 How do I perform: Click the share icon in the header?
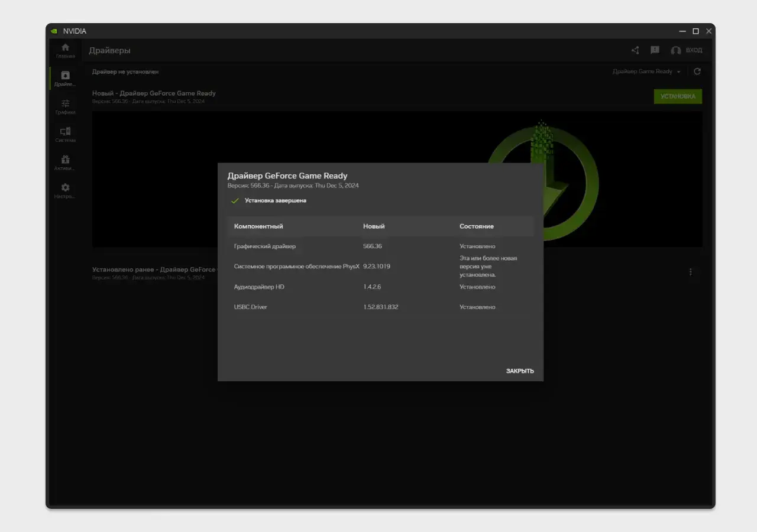(x=635, y=50)
